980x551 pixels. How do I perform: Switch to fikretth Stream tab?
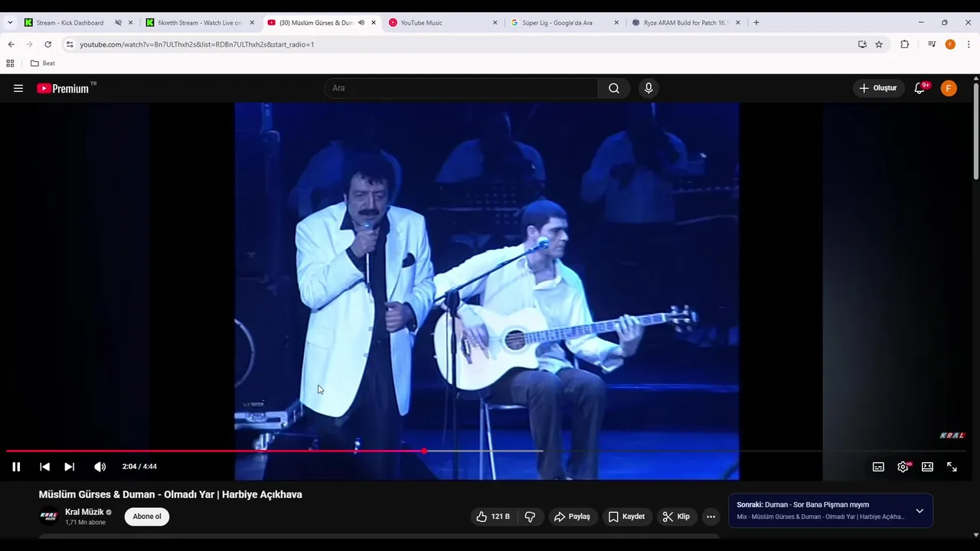pyautogui.click(x=199, y=23)
